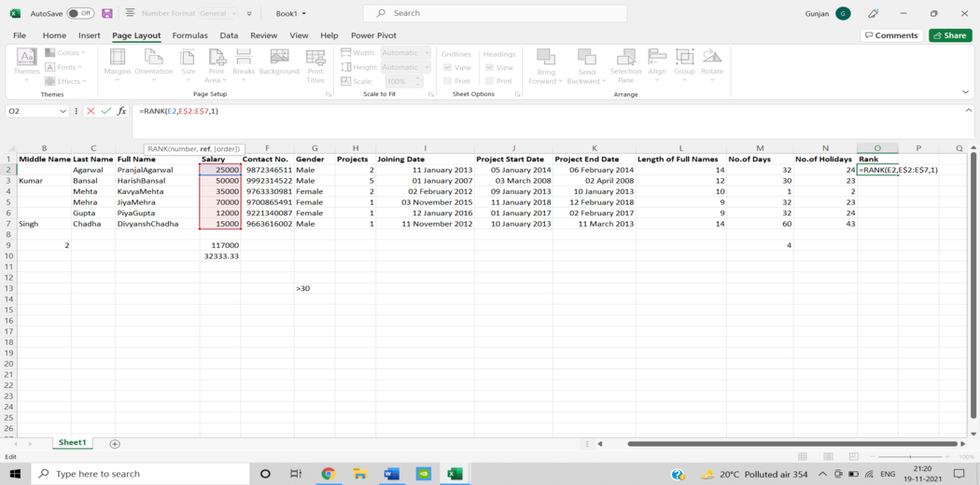This screenshot has height=485, width=980.
Task: Expand the Width Automatic dropdown
Action: (x=427, y=53)
